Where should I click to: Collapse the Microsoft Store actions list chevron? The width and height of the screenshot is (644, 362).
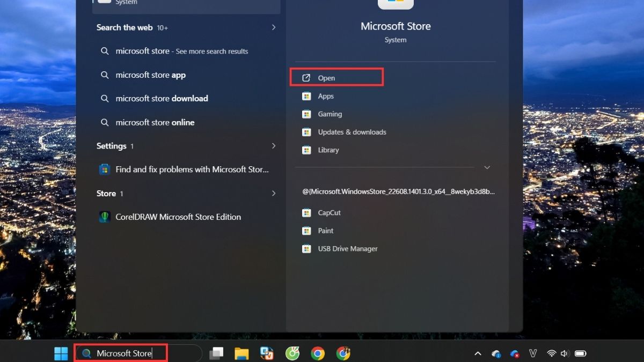pos(487,167)
